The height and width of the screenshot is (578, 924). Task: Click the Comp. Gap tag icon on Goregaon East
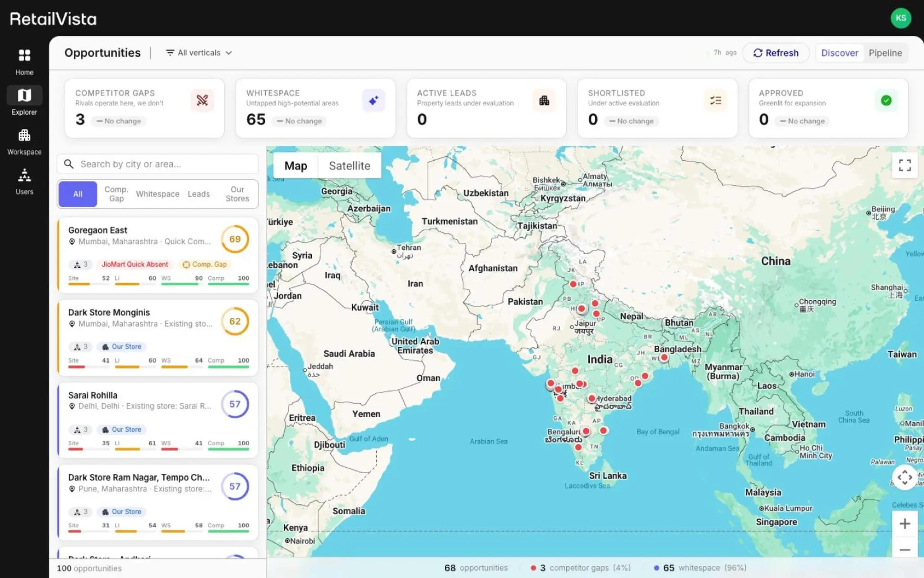(186, 265)
